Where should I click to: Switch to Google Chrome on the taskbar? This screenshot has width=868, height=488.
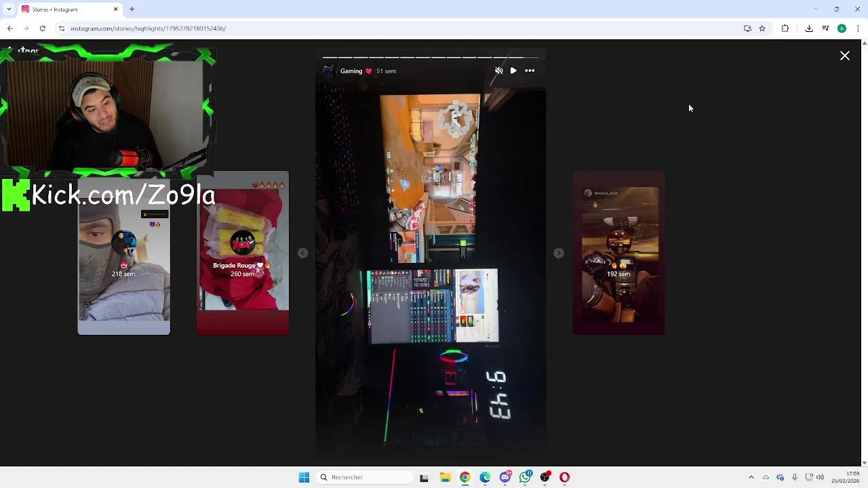pyautogui.click(x=465, y=477)
